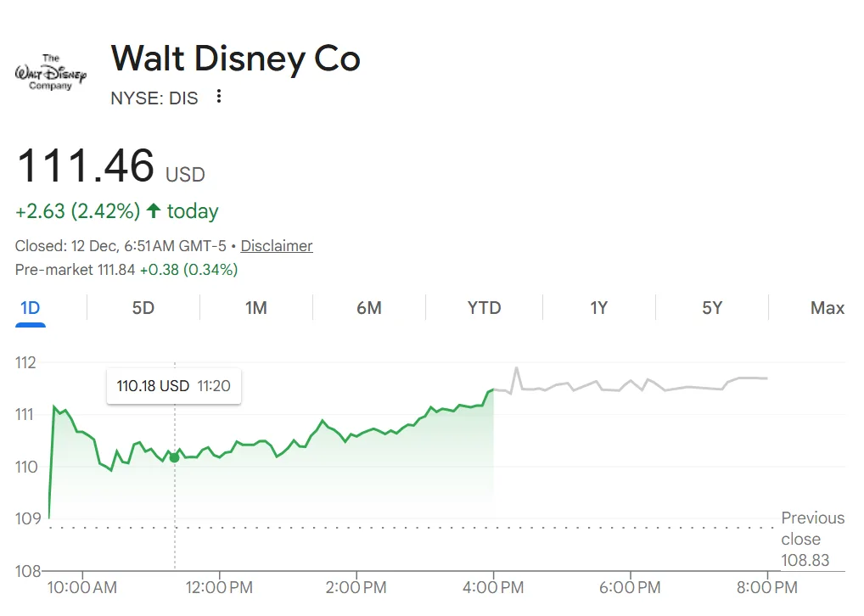Click the Walt Disney Company logo
The image size is (864, 616).
click(x=50, y=72)
